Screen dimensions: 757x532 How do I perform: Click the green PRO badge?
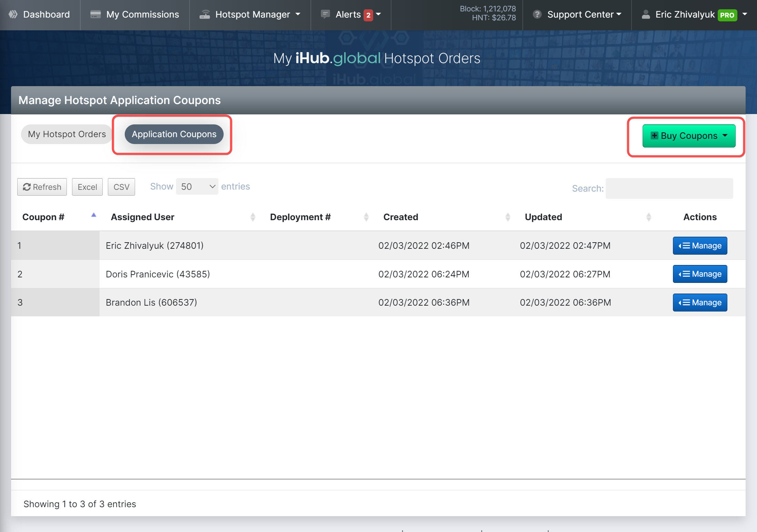pos(727,15)
